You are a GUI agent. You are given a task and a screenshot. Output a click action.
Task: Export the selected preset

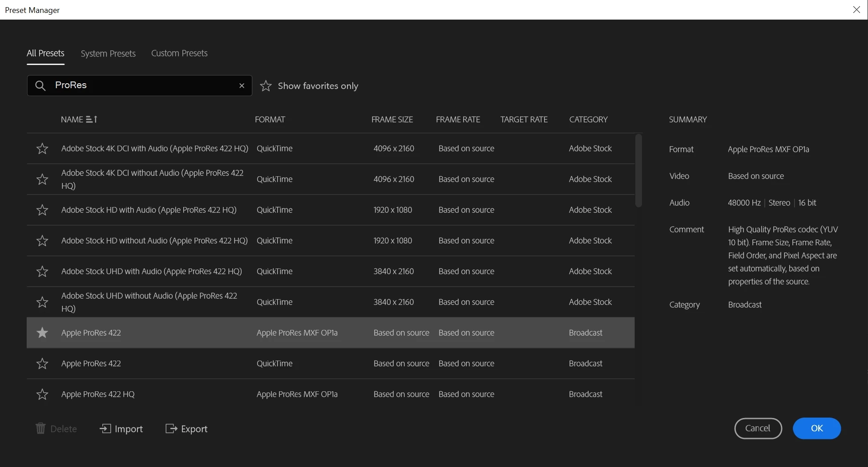[x=186, y=429]
